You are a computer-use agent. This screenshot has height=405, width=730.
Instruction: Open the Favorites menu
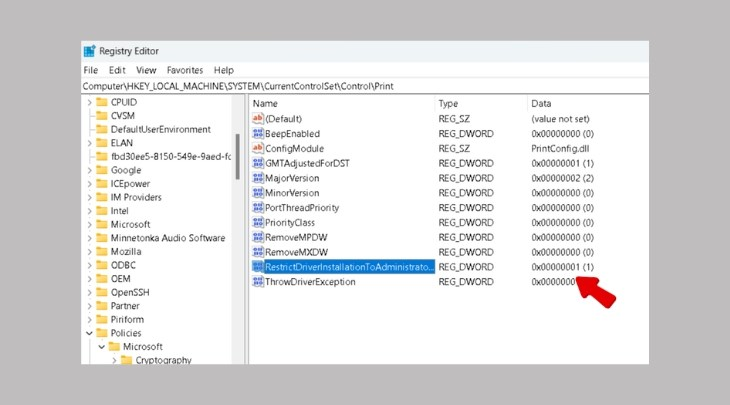184,70
